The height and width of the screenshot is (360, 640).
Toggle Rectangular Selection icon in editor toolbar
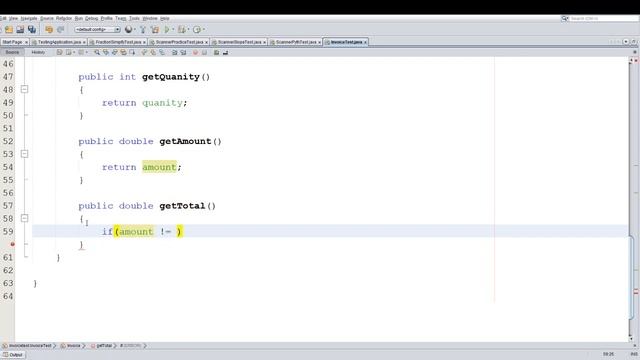132,52
